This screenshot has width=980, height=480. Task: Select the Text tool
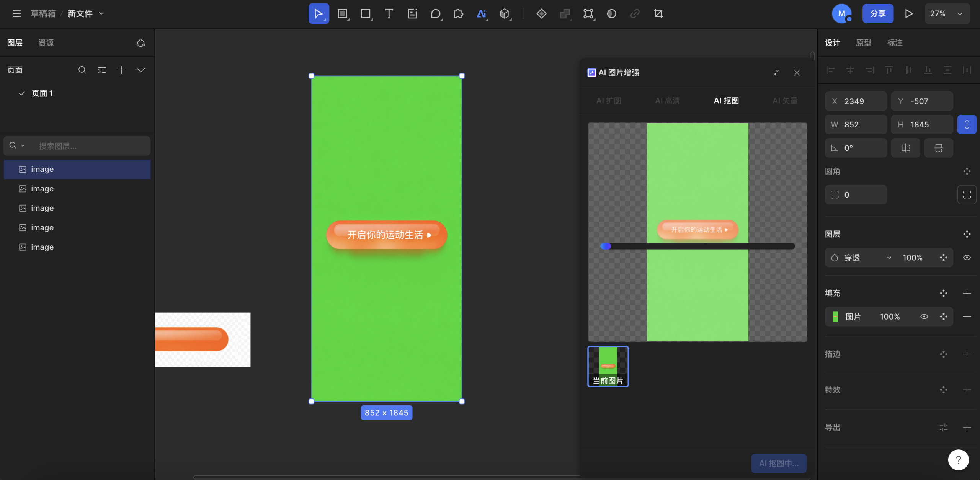pos(389,14)
